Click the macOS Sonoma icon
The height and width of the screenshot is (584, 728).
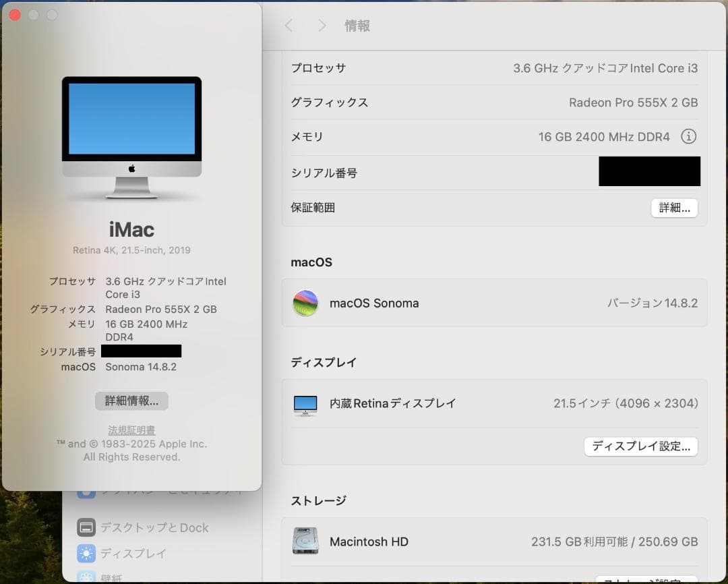click(305, 303)
